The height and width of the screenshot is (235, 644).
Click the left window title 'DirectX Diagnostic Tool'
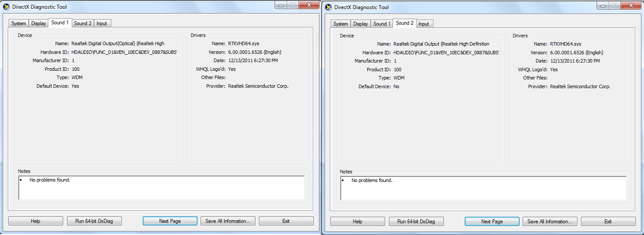coord(40,7)
